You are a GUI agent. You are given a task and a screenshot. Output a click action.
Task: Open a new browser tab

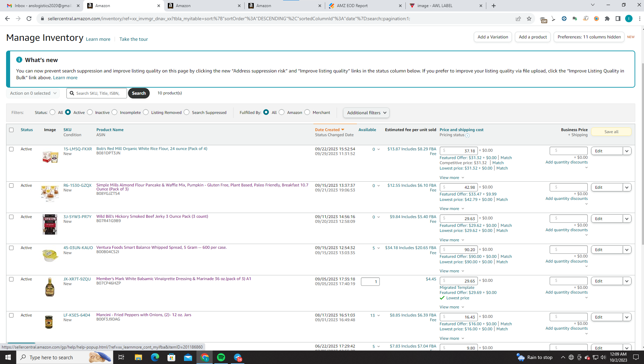click(494, 6)
